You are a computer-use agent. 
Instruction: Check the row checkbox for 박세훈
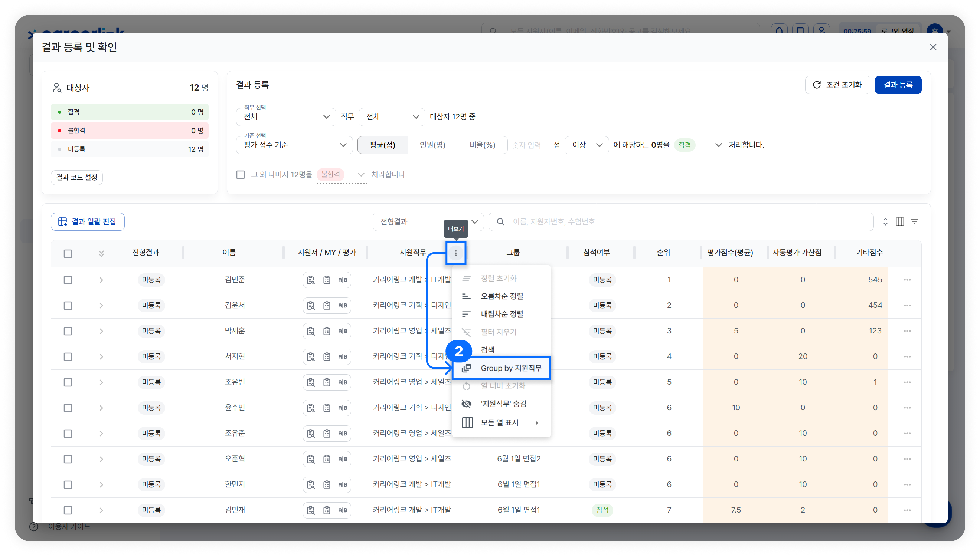[68, 331]
